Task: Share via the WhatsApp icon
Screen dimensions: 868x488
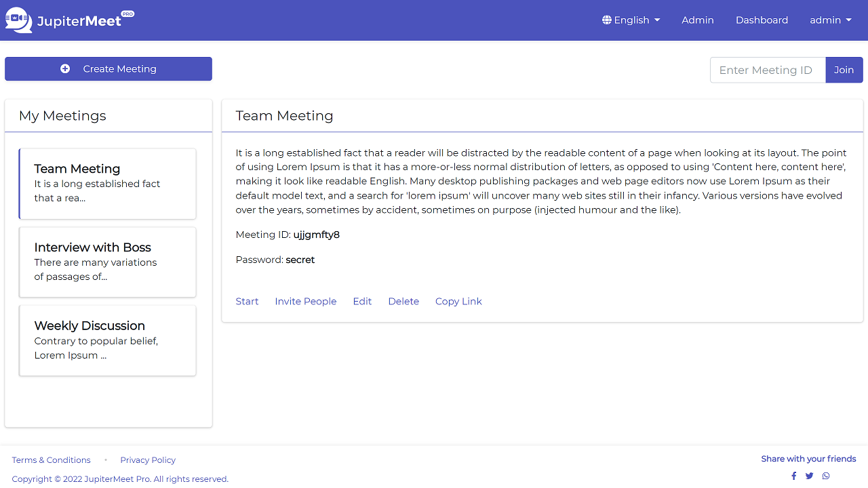Action: click(x=826, y=476)
